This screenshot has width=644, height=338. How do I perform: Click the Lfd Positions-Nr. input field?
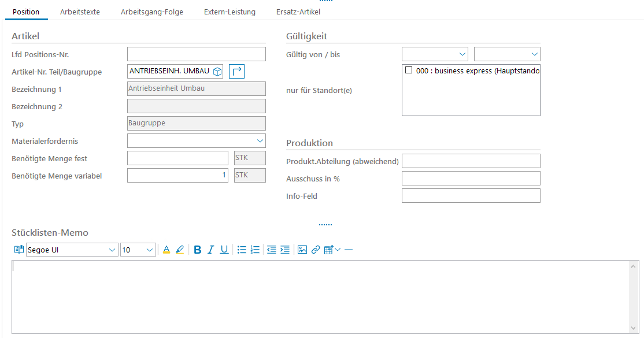[x=196, y=54]
